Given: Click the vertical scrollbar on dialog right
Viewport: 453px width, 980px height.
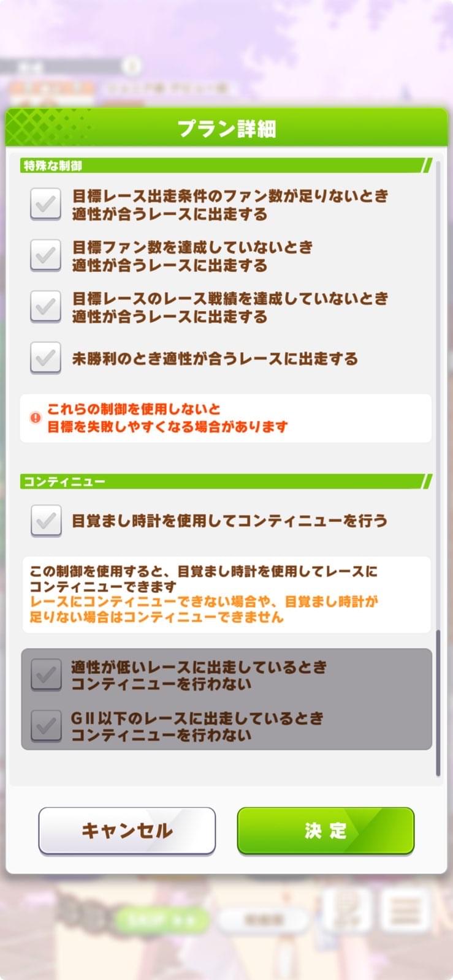Looking at the screenshot, I should click(x=438, y=703).
